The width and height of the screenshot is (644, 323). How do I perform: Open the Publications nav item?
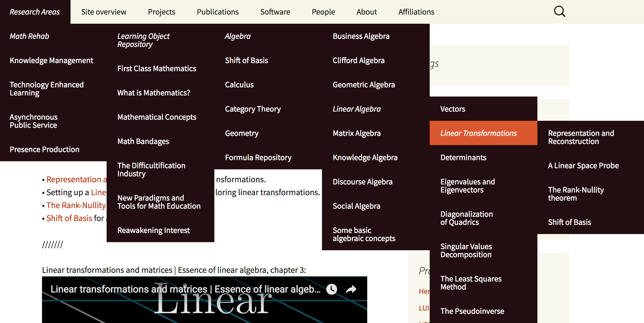[x=218, y=12]
